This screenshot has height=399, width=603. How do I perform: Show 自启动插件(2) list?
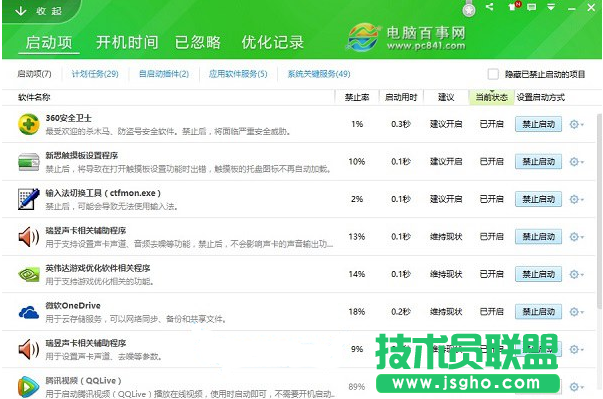point(164,74)
